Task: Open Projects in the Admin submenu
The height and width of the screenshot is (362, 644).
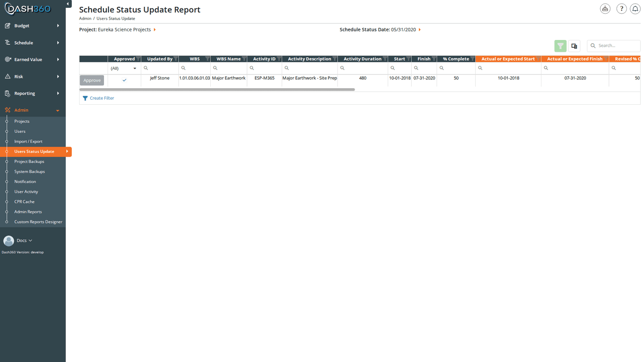Action: (22, 121)
